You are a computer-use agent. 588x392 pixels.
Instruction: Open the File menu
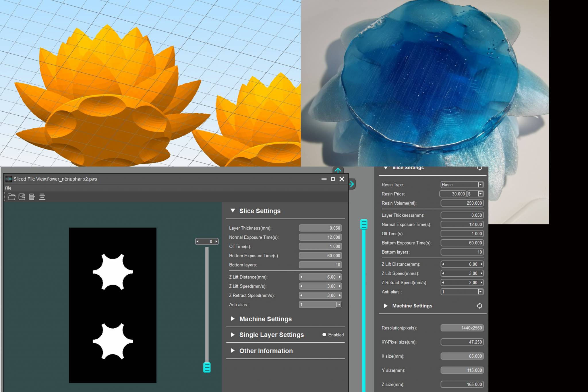coord(8,188)
